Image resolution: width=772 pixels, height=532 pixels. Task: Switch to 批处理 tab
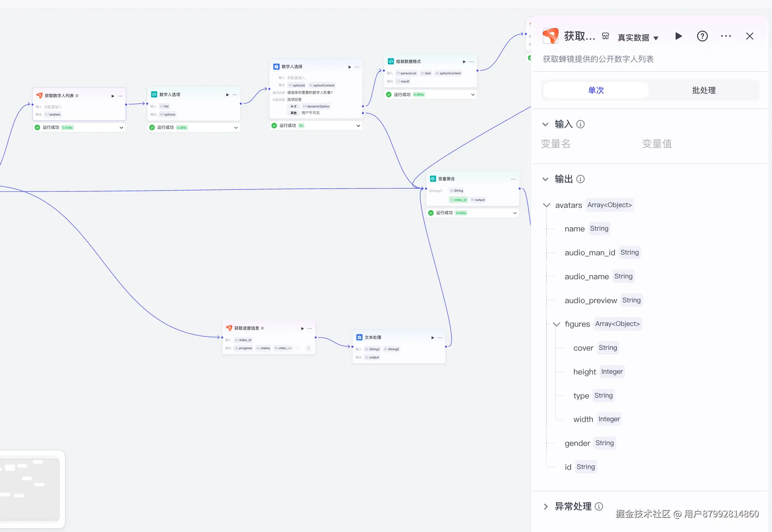(x=704, y=90)
